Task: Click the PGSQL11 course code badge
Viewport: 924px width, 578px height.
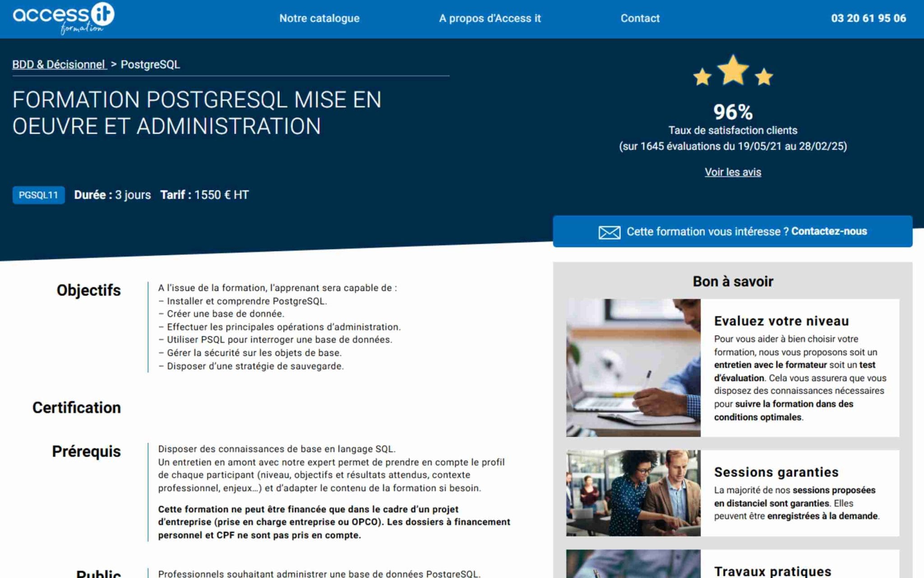Action: (x=38, y=195)
